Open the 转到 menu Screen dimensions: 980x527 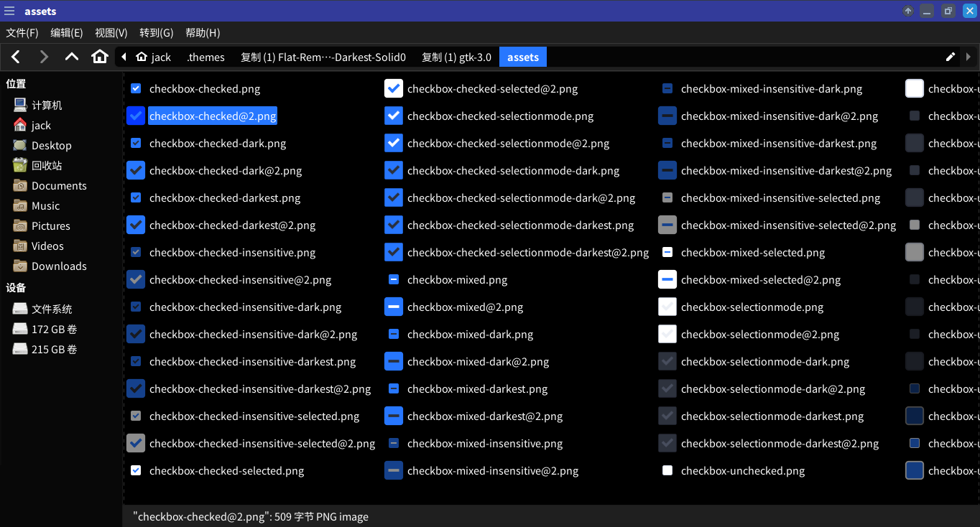[x=156, y=32]
